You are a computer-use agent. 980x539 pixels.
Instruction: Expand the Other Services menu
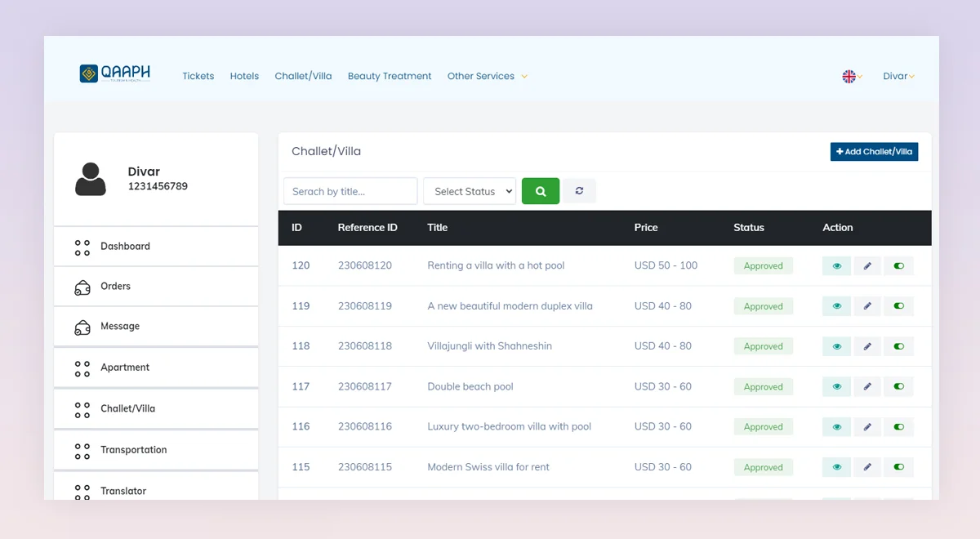click(487, 76)
